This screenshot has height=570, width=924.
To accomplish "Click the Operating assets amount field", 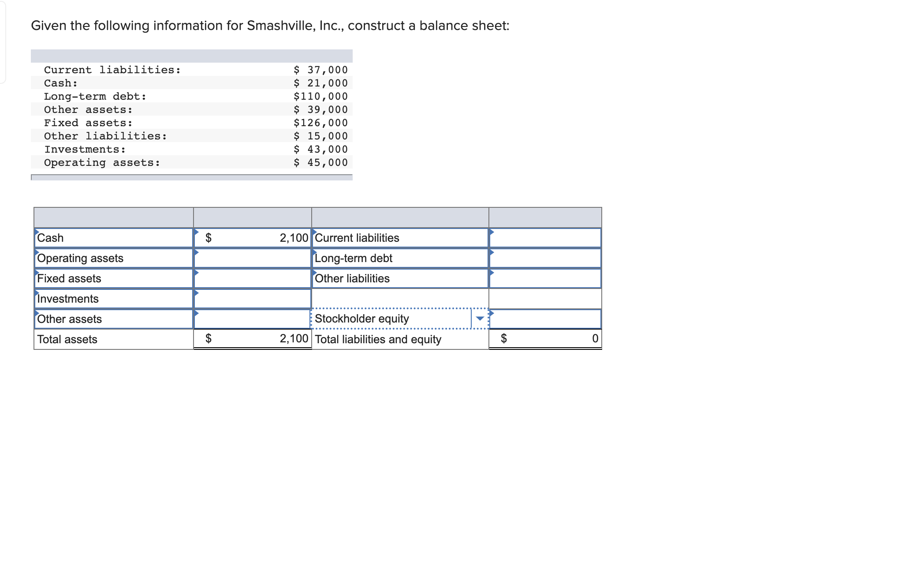I will [253, 258].
